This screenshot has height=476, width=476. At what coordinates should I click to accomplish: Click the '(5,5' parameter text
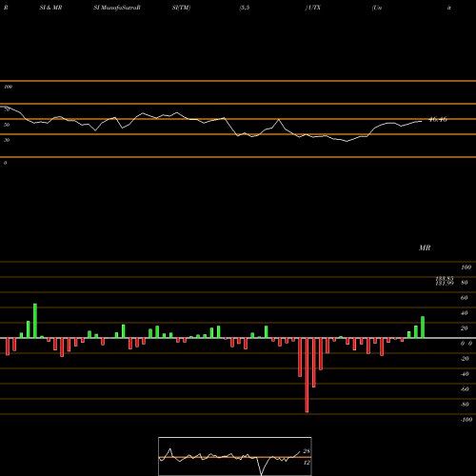coord(245,8)
